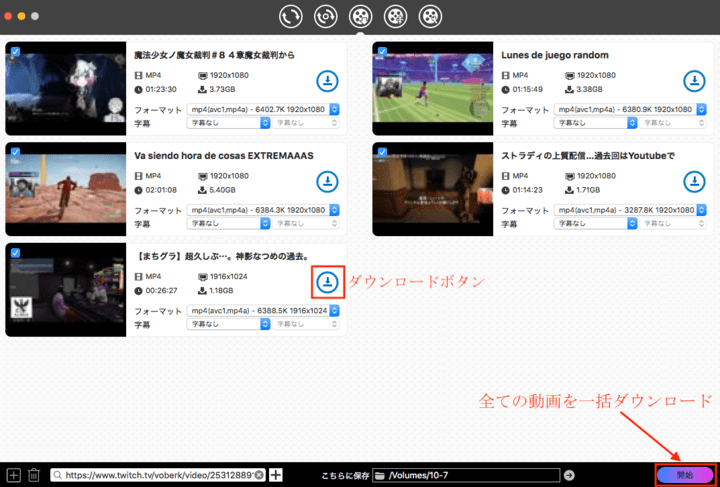Click the trash icon in bottom bar
720x487 pixels.
coord(33,475)
